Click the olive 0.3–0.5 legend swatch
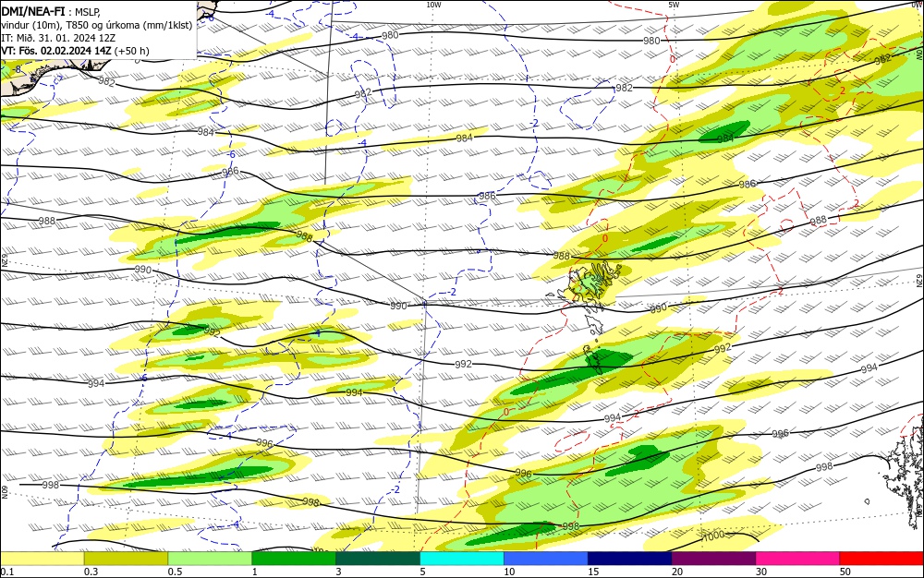 click(x=126, y=559)
